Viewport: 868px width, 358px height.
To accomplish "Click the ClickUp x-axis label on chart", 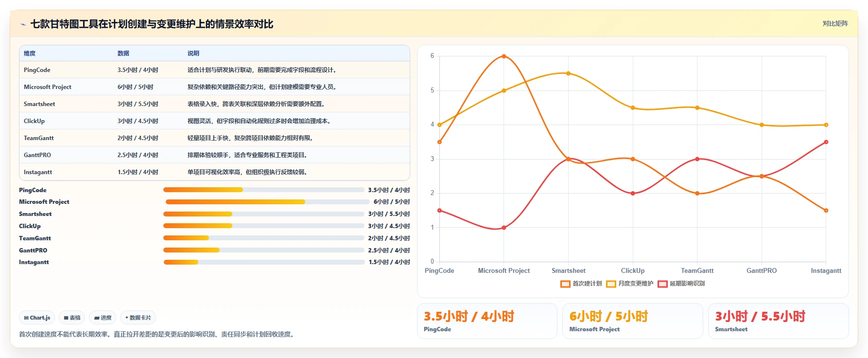I will (633, 271).
